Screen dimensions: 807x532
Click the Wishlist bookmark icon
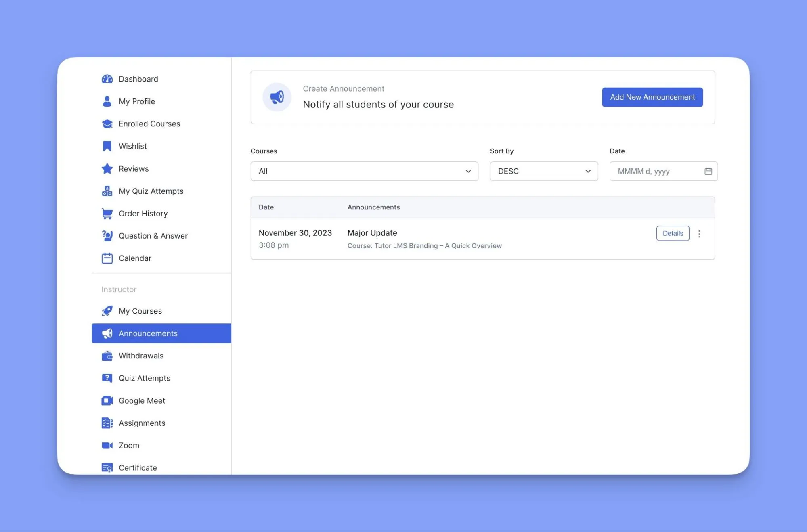[107, 146]
